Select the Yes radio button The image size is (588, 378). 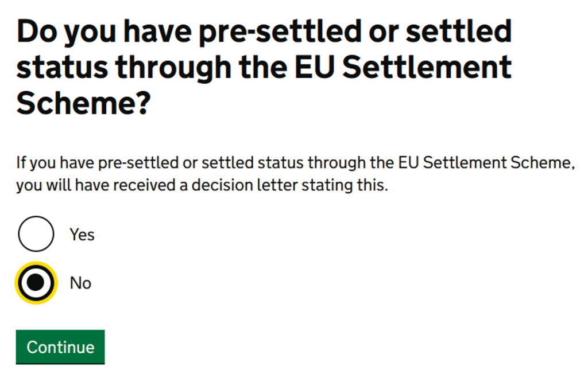[36, 234]
